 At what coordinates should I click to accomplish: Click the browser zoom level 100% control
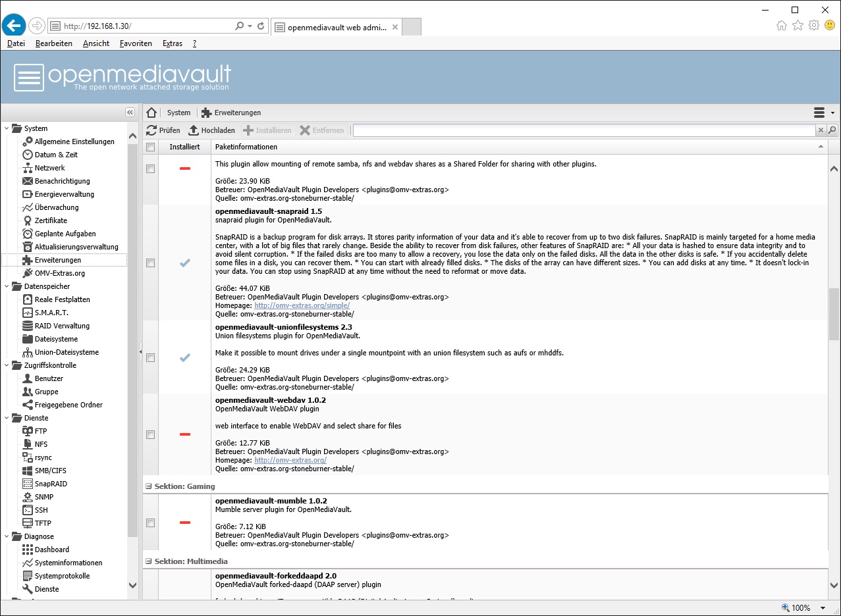click(803, 608)
